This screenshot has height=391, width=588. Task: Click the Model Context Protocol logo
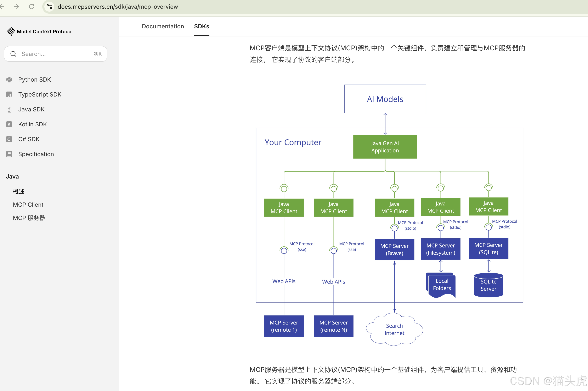pyautogui.click(x=11, y=31)
